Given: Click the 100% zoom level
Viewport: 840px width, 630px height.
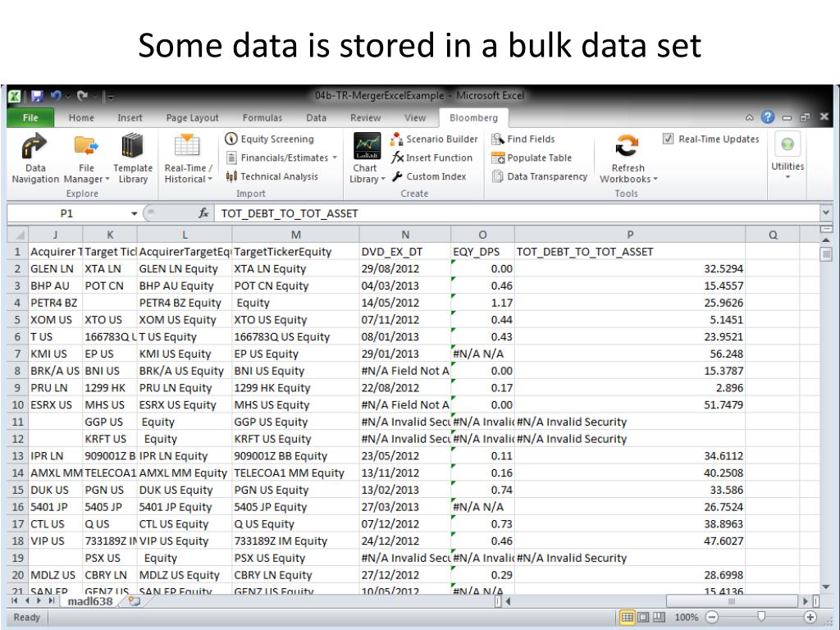Looking at the screenshot, I should click(687, 617).
